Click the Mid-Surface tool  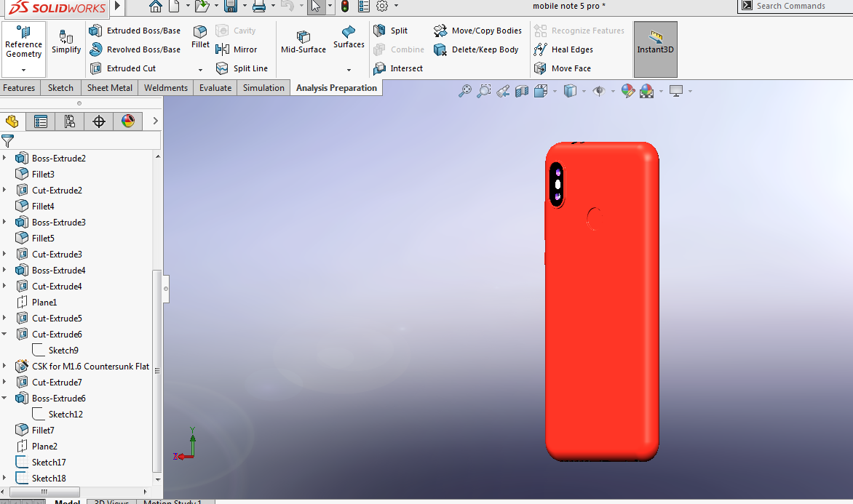pos(303,42)
